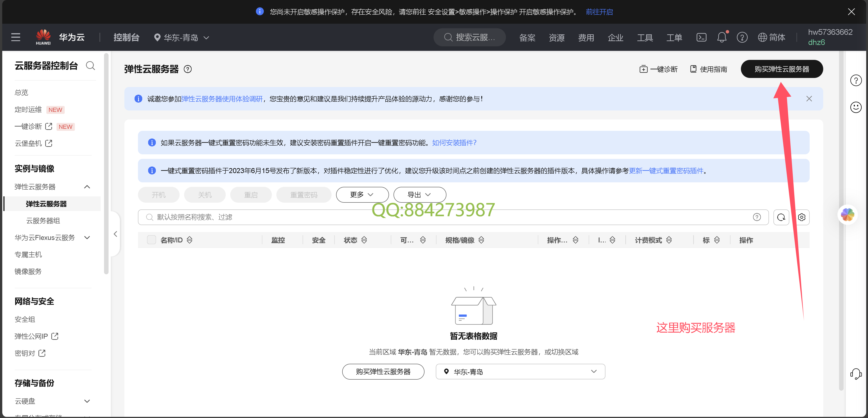
Task: Click 购买弹性云服务器 black button at top right
Action: [x=782, y=69]
